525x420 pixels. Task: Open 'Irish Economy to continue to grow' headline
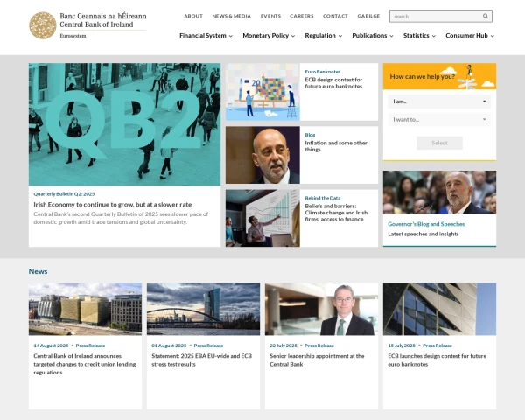click(x=113, y=204)
